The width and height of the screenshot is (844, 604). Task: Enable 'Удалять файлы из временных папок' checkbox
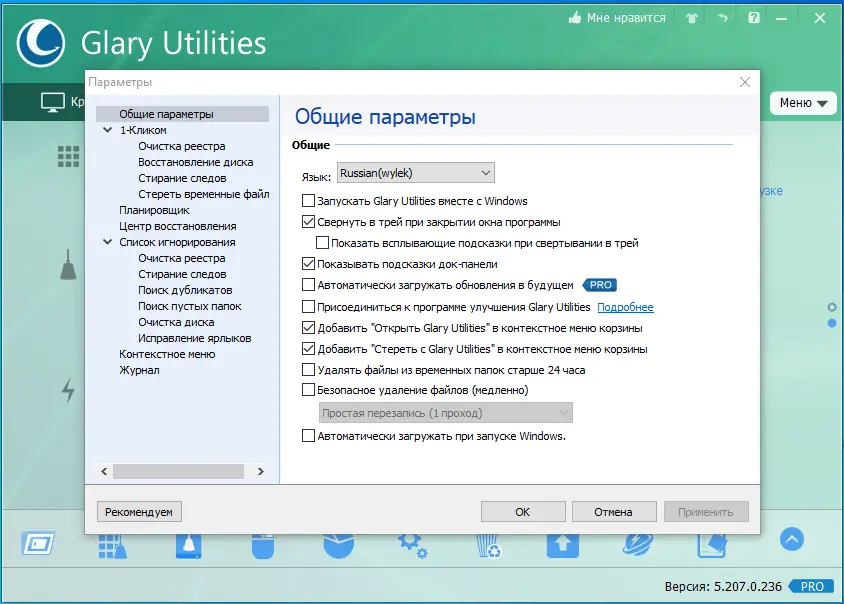pos(308,370)
